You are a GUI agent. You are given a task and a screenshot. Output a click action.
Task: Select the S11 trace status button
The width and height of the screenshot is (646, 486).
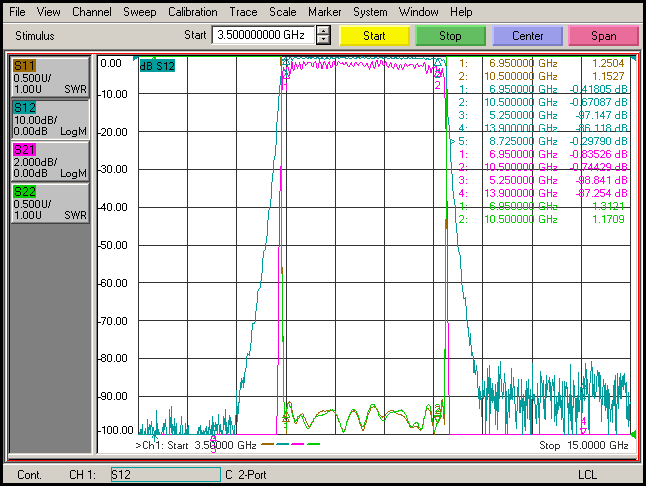click(50, 77)
